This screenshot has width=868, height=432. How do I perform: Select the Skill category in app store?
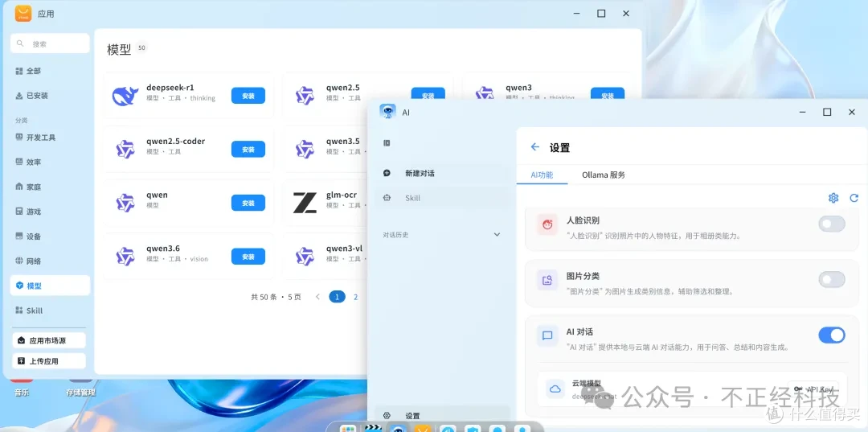pos(50,311)
